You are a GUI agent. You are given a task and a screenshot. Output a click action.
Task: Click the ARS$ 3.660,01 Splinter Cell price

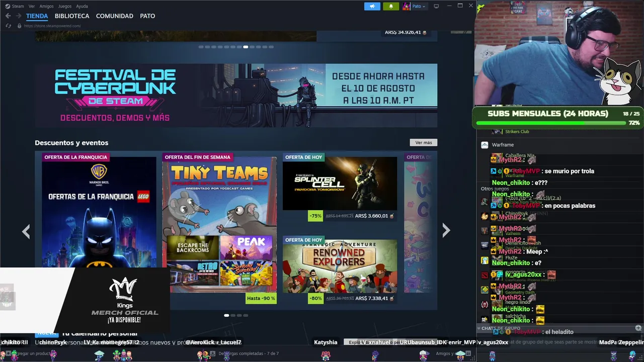tap(371, 216)
